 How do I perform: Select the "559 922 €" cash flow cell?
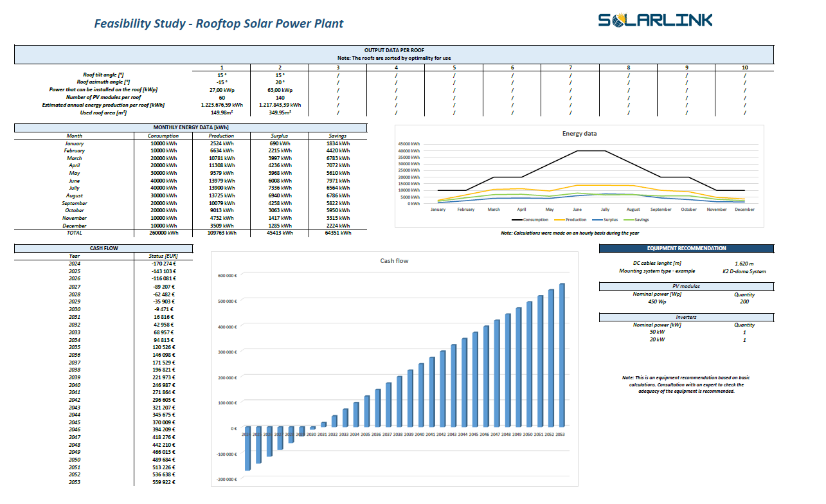163,482
